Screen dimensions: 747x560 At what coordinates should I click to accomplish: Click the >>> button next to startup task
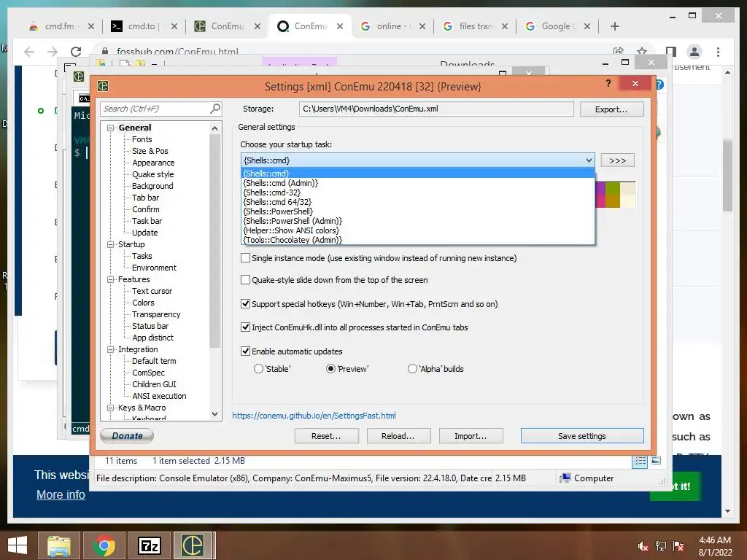pos(617,160)
